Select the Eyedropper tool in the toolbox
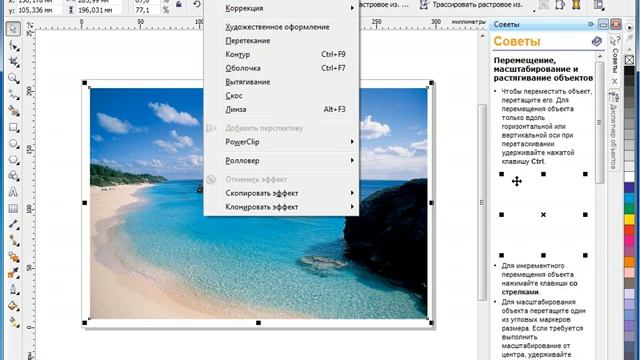Viewport: 640px width, 360px height. coord(13,273)
